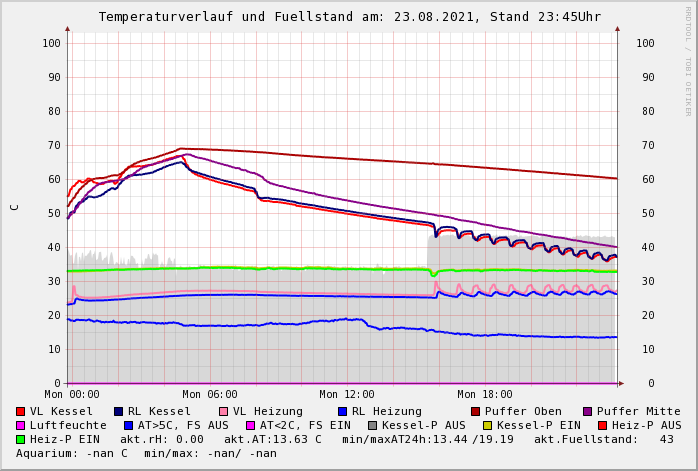Click the akt.rH: 0.00 reading
The height and width of the screenshot is (471, 698).
point(162,439)
